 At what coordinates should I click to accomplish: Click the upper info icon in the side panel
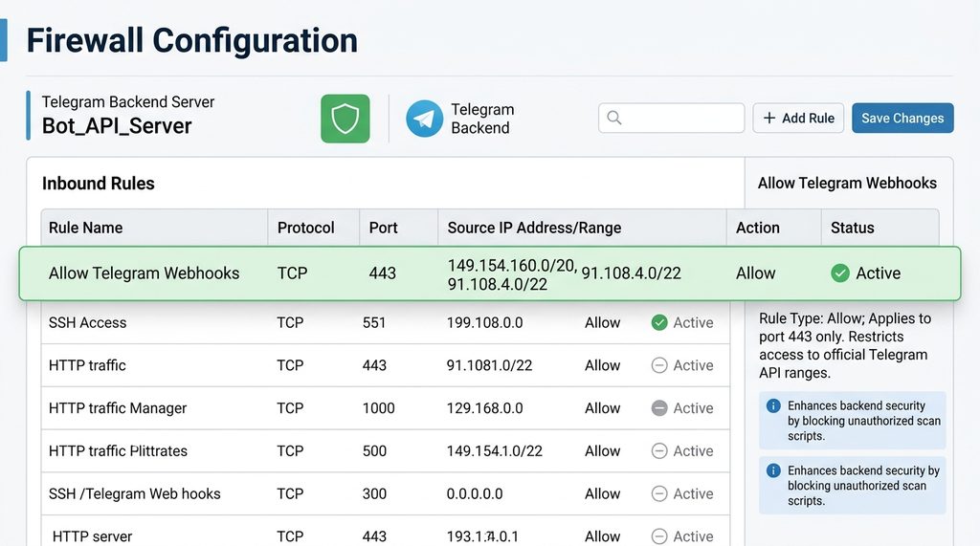coord(773,405)
